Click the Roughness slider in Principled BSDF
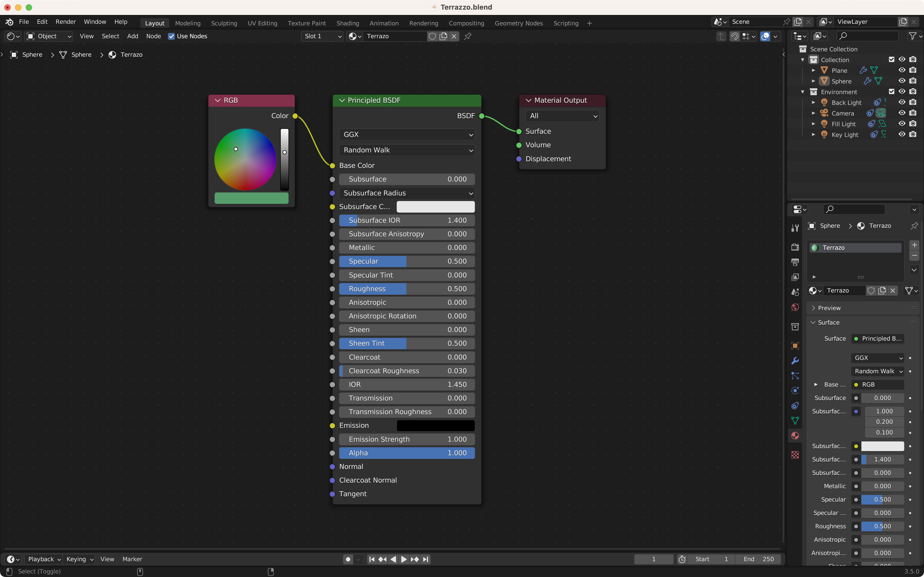 coord(407,289)
